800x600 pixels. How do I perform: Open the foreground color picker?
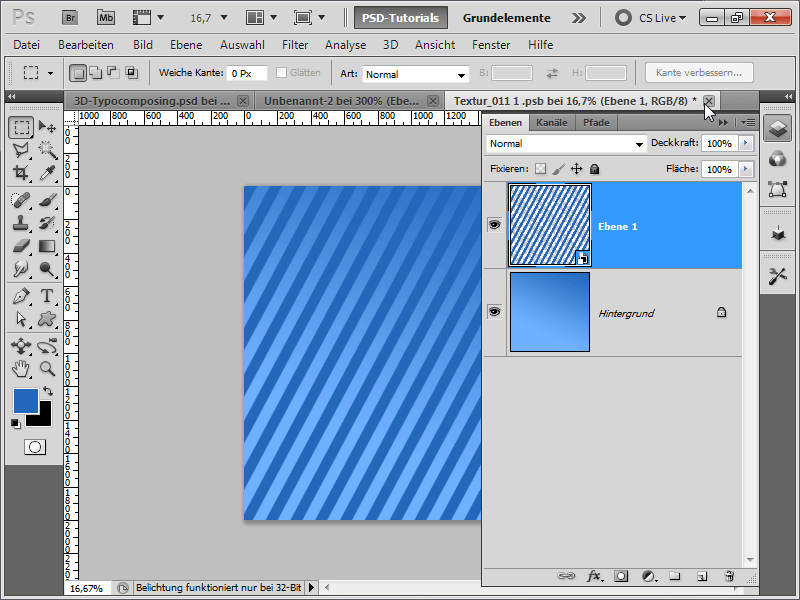26,401
